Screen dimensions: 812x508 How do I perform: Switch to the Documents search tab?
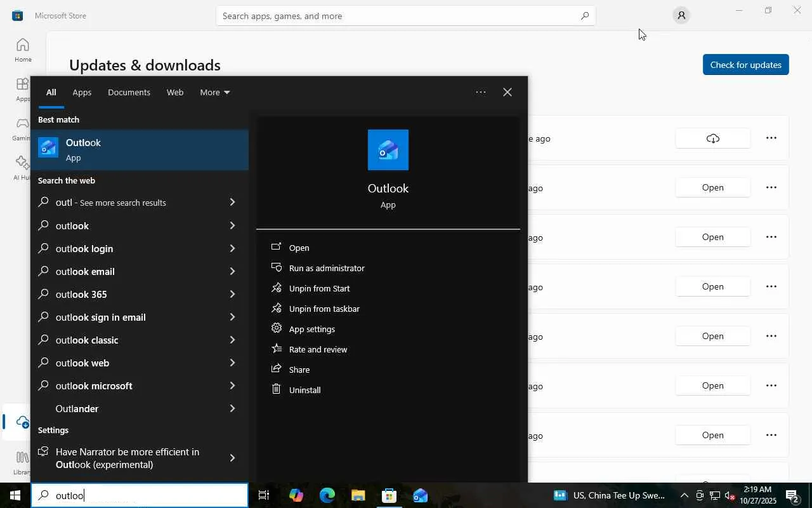click(129, 93)
